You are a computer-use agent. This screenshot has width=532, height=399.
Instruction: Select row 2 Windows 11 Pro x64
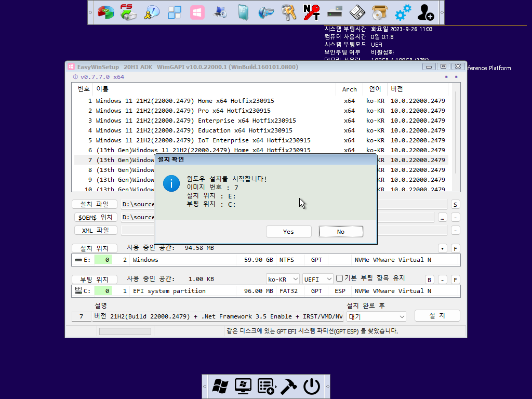(261, 111)
